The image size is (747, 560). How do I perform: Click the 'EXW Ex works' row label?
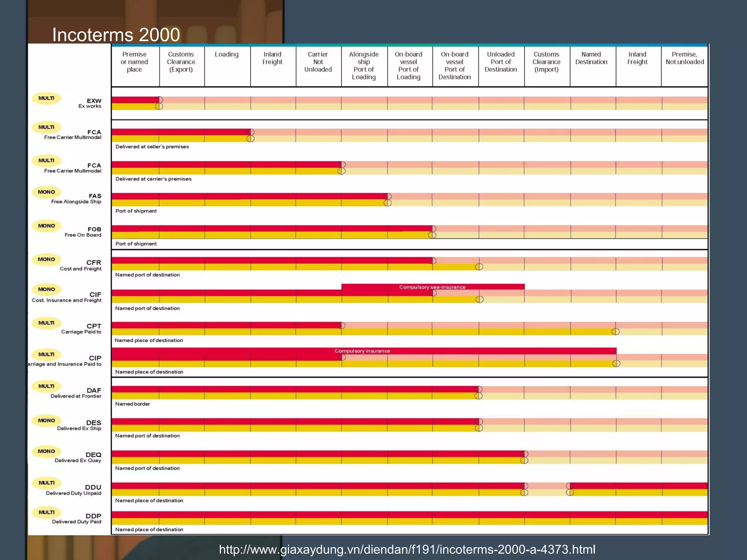coord(90,103)
